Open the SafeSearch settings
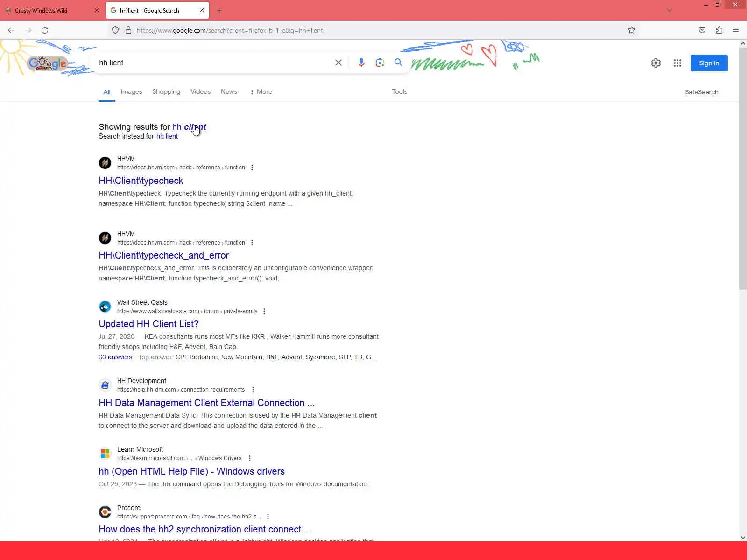This screenshot has width=747, height=560. 701,92
